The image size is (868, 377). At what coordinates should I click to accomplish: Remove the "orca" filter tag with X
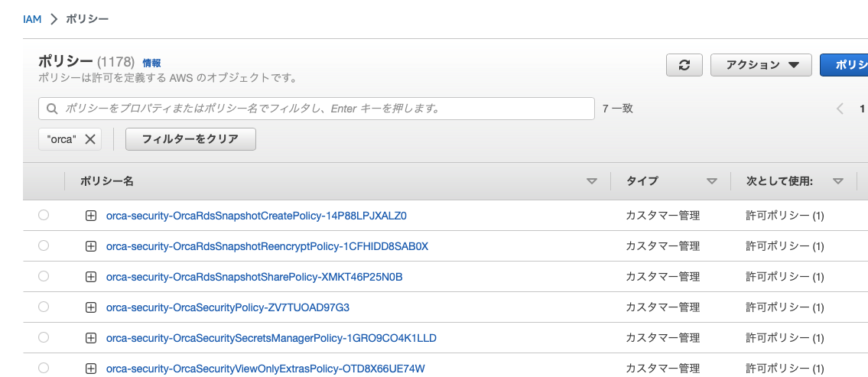[90, 139]
